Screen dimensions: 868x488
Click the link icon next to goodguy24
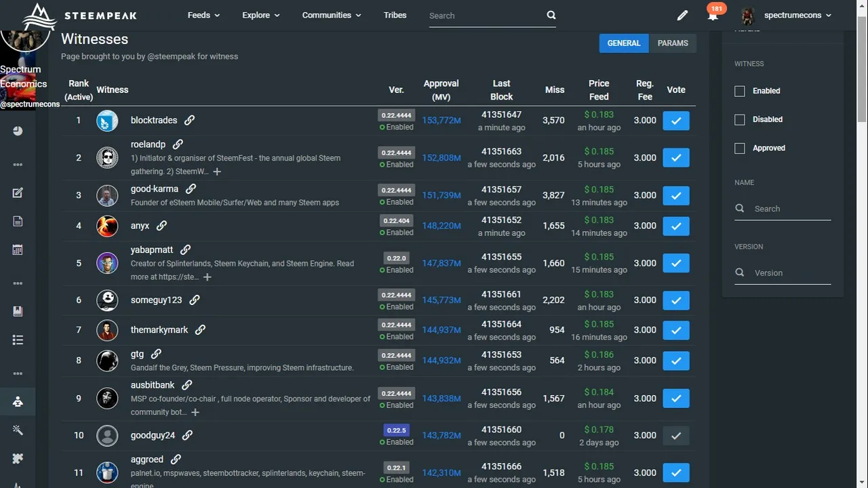click(x=188, y=435)
